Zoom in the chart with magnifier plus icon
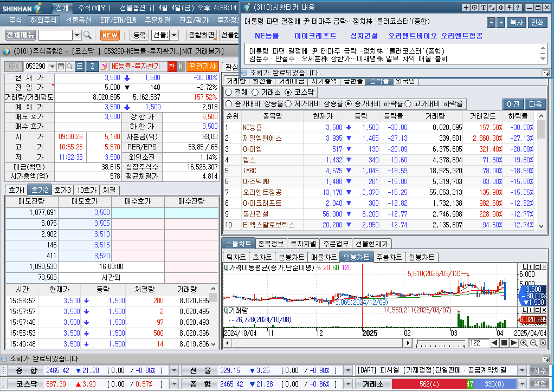This screenshot has width=554, height=392. 524,343
